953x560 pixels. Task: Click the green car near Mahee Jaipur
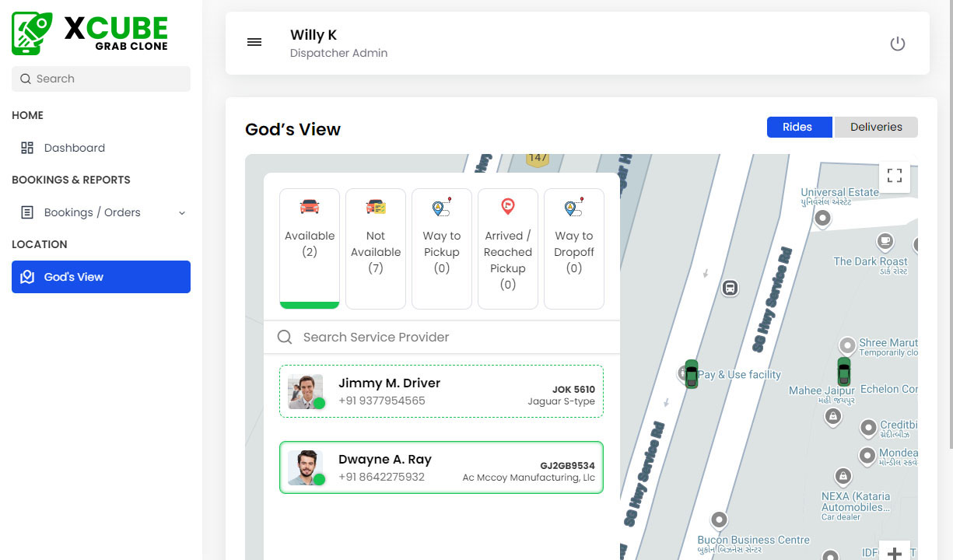tap(844, 372)
